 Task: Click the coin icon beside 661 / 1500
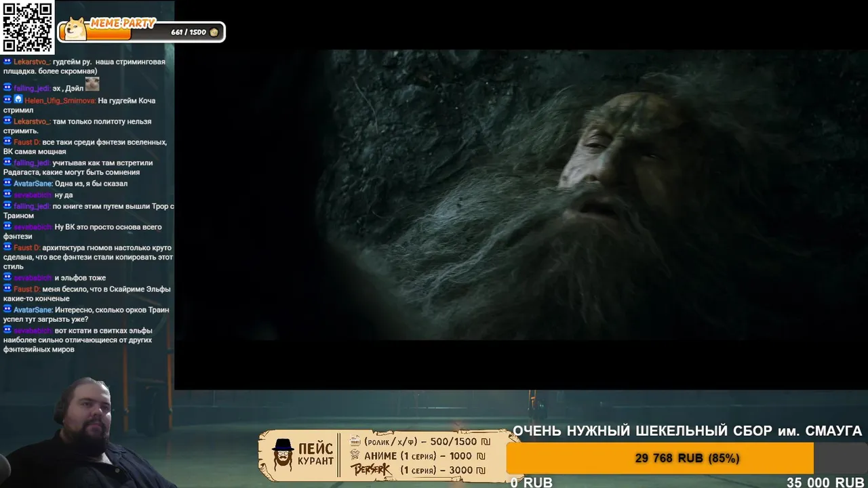(x=214, y=32)
